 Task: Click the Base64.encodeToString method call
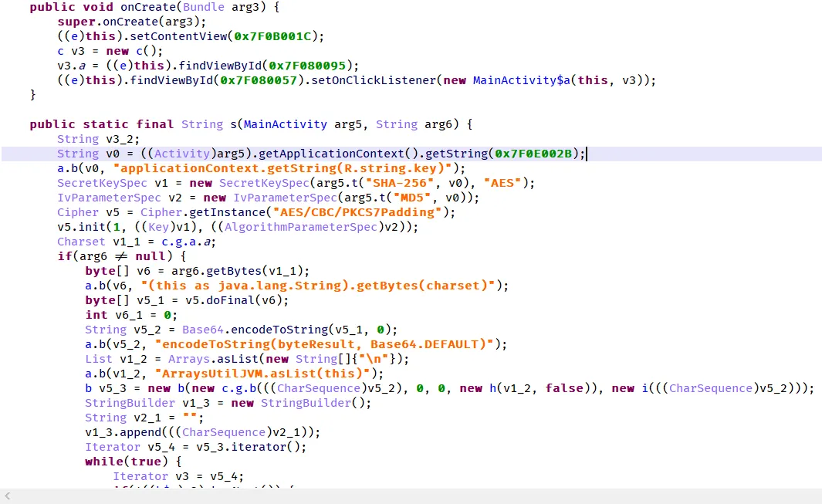click(x=255, y=330)
